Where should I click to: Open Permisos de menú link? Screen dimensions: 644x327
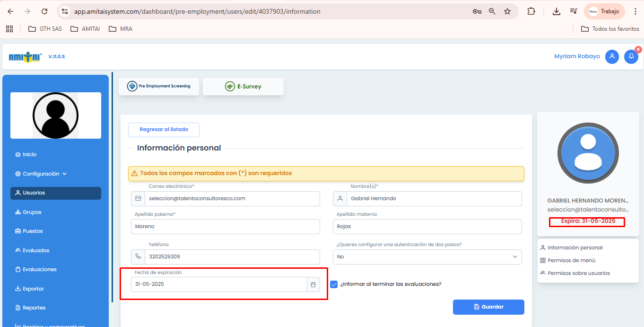click(x=571, y=260)
